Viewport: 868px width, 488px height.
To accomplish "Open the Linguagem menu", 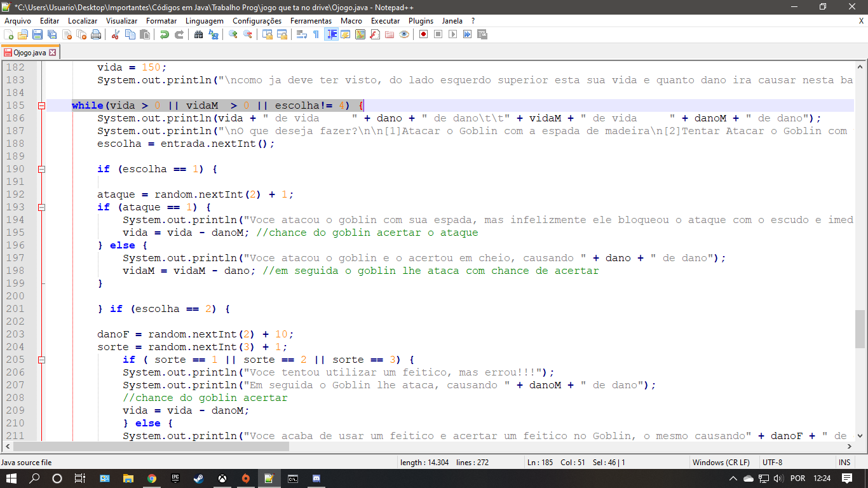I will [204, 21].
